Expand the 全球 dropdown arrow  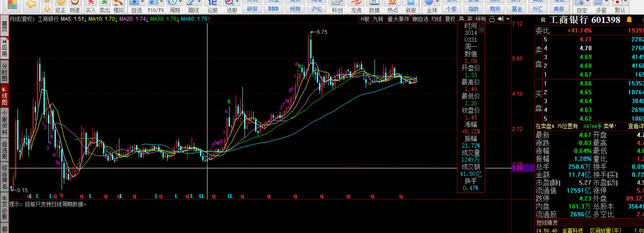click(x=437, y=2)
